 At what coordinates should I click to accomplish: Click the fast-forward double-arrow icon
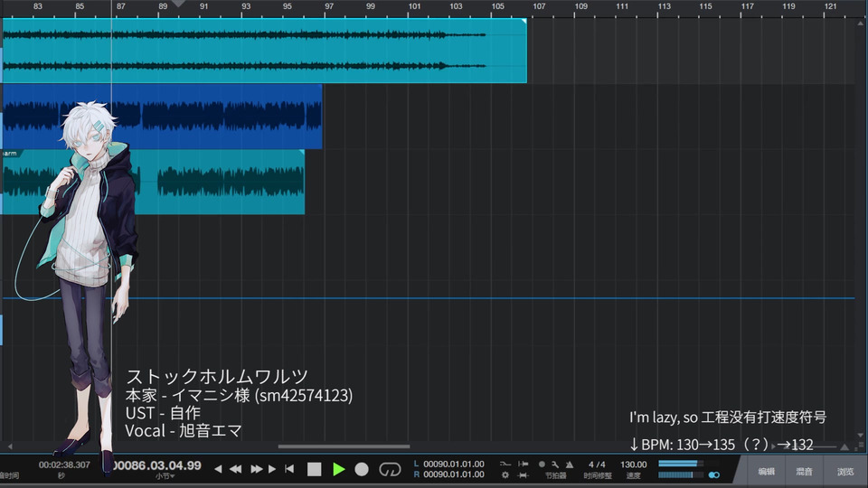click(x=256, y=469)
